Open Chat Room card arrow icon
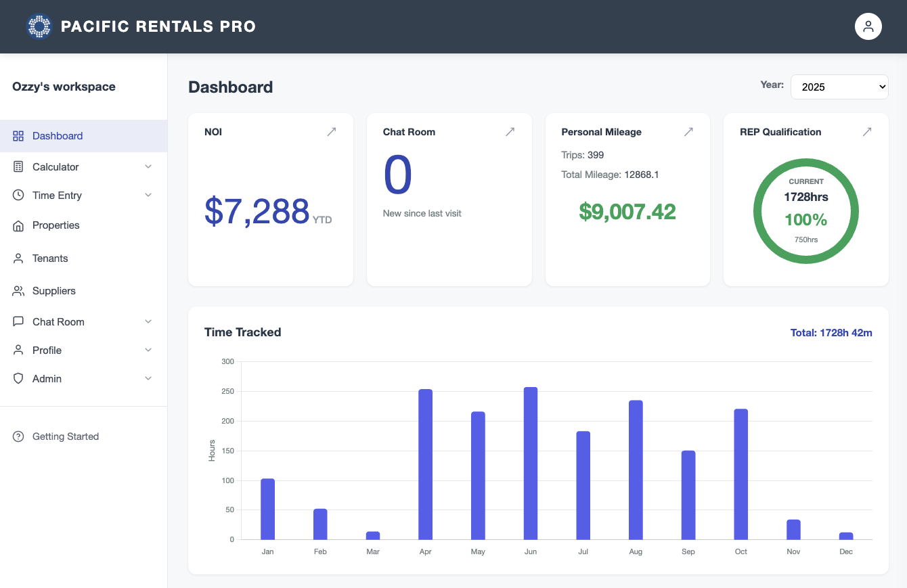907x588 pixels. pos(510,132)
